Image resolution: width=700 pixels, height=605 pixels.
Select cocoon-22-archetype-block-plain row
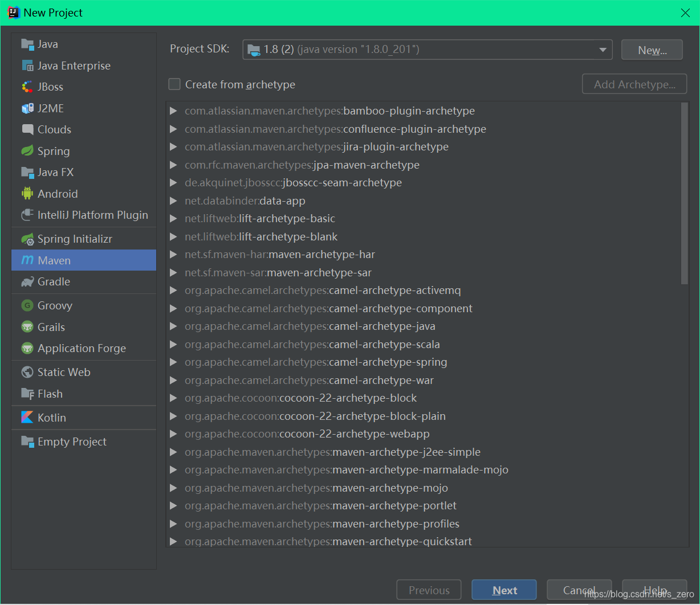pos(427,416)
